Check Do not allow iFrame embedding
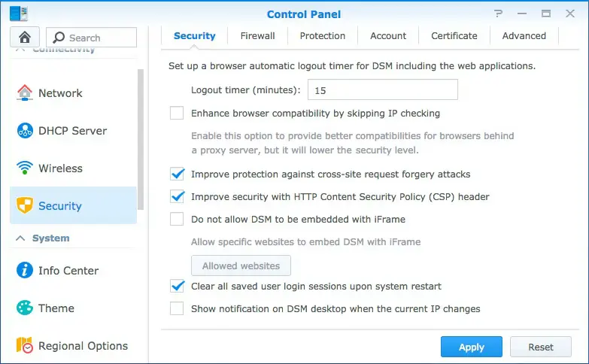 [177, 220]
